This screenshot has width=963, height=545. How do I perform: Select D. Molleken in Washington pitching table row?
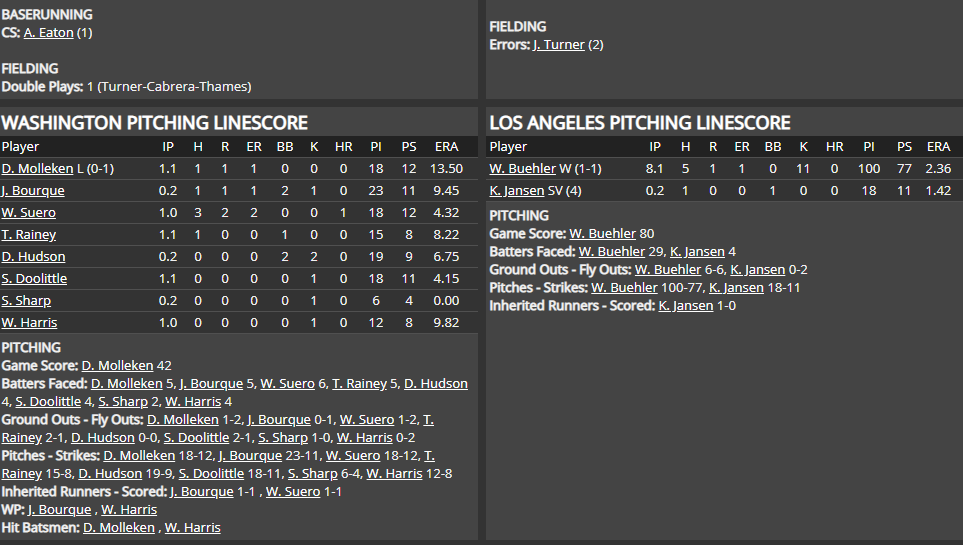point(37,169)
